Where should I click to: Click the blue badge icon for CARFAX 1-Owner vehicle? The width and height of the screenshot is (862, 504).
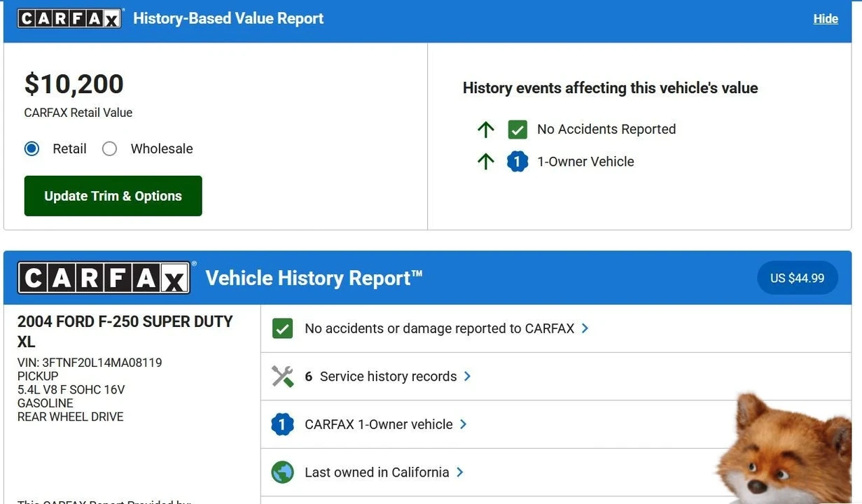(x=282, y=424)
